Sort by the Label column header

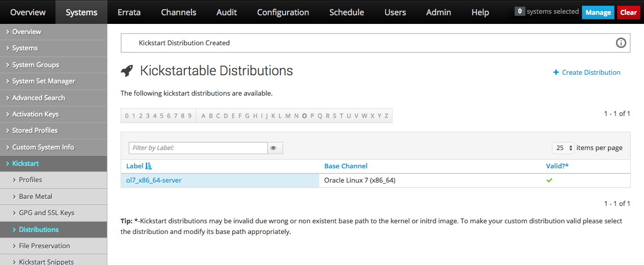tap(135, 166)
